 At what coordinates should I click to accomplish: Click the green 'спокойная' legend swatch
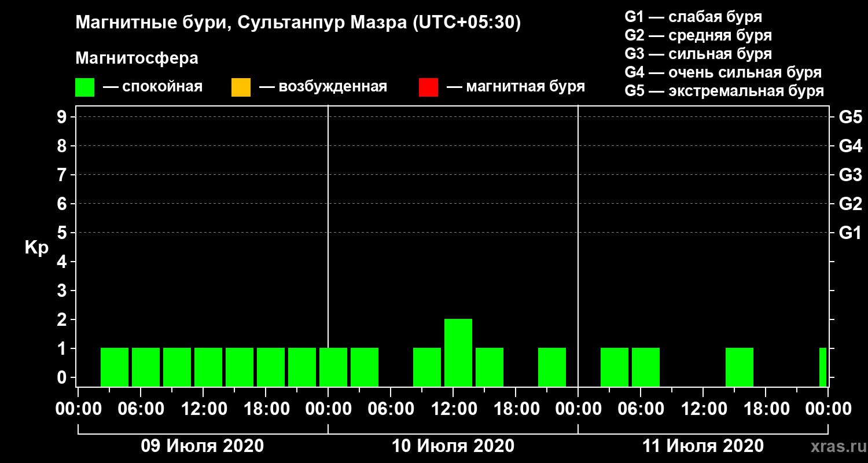pos(84,87)
